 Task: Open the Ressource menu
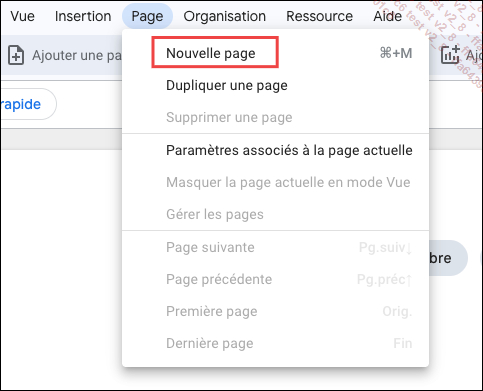[x=319, y=16]
